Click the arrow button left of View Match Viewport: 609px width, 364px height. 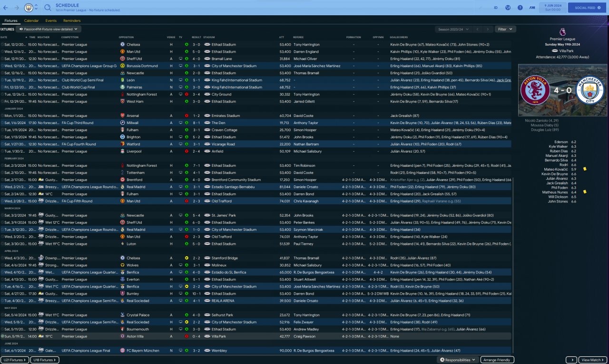click(x=571, y=360)
